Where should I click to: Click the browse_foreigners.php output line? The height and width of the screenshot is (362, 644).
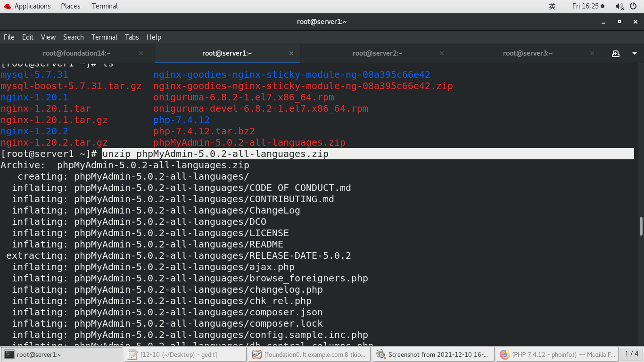(190, 278)
